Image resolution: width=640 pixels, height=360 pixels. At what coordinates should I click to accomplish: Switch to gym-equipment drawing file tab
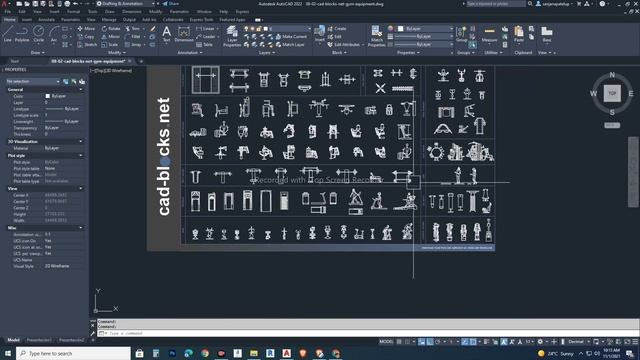point(88,61)
